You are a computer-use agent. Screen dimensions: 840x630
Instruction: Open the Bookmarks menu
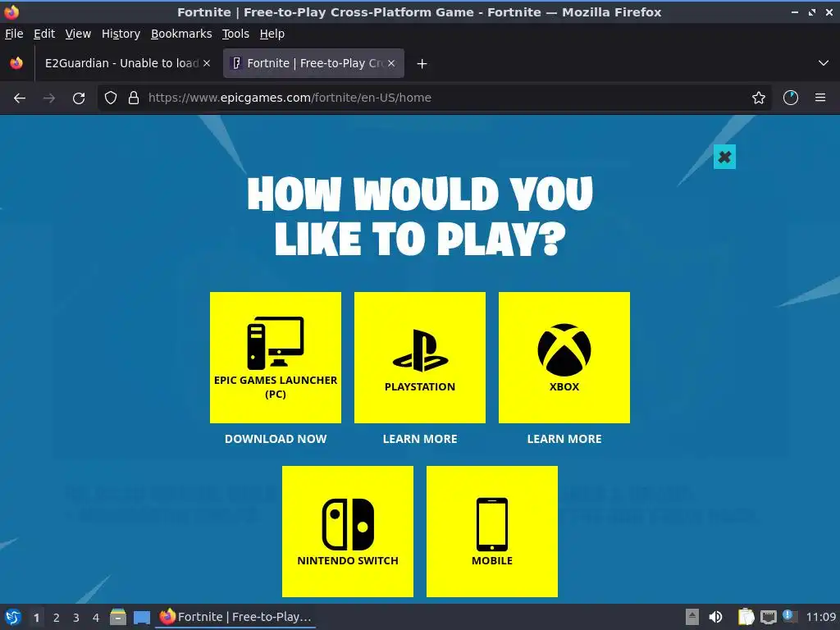181,34
